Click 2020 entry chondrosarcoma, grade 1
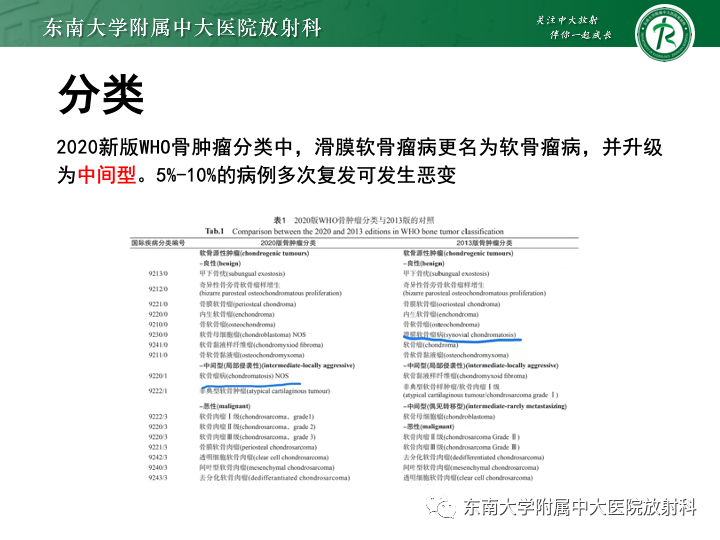Viewport: 720px width, 540px height. 257,416
